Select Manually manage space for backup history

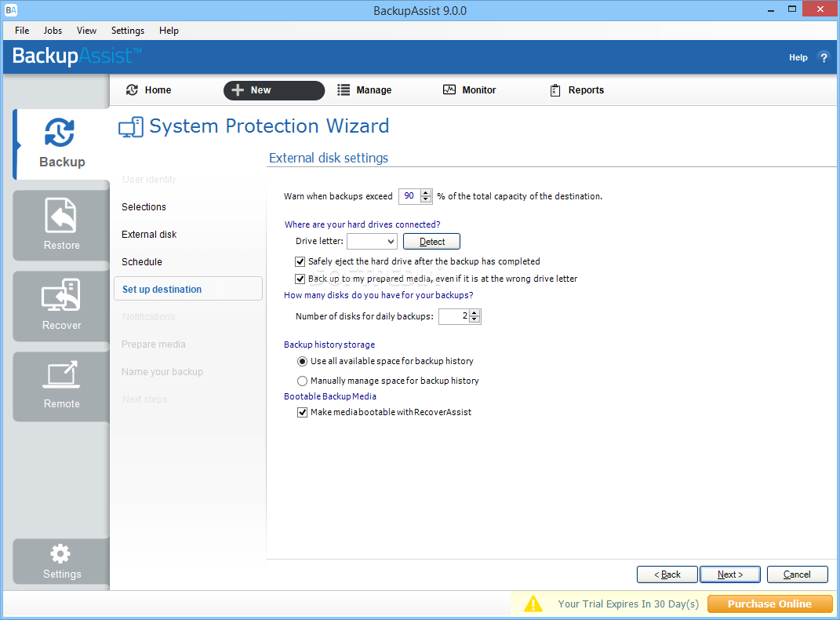point(302,381)
